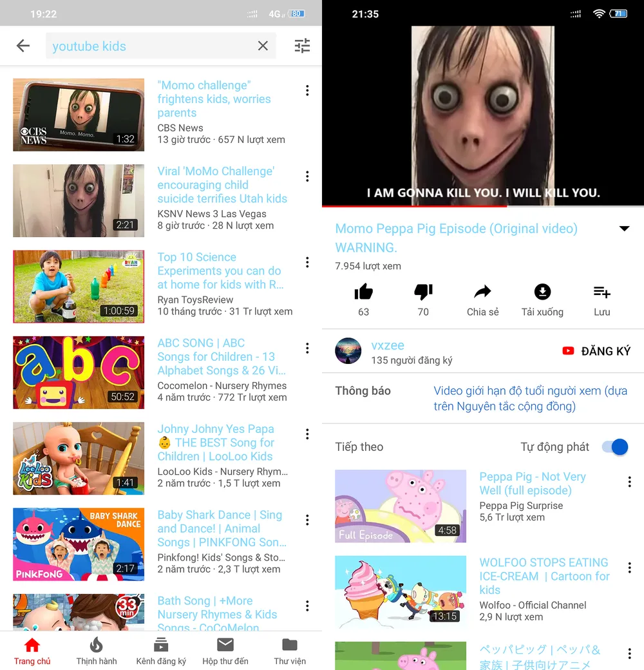Tap the back arrow beside search box
The height and width of the screenshot is (670, 644).
point(23,45)
